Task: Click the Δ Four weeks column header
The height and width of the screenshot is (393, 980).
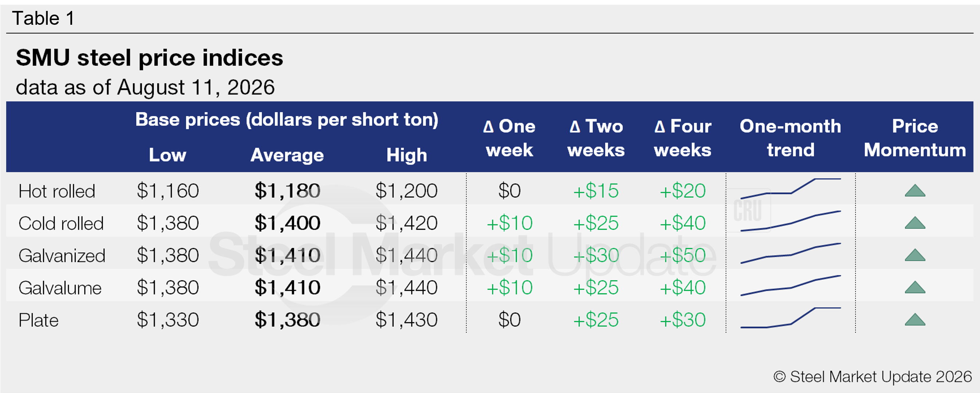Action: pyautogui.click(x=682, y=138)
